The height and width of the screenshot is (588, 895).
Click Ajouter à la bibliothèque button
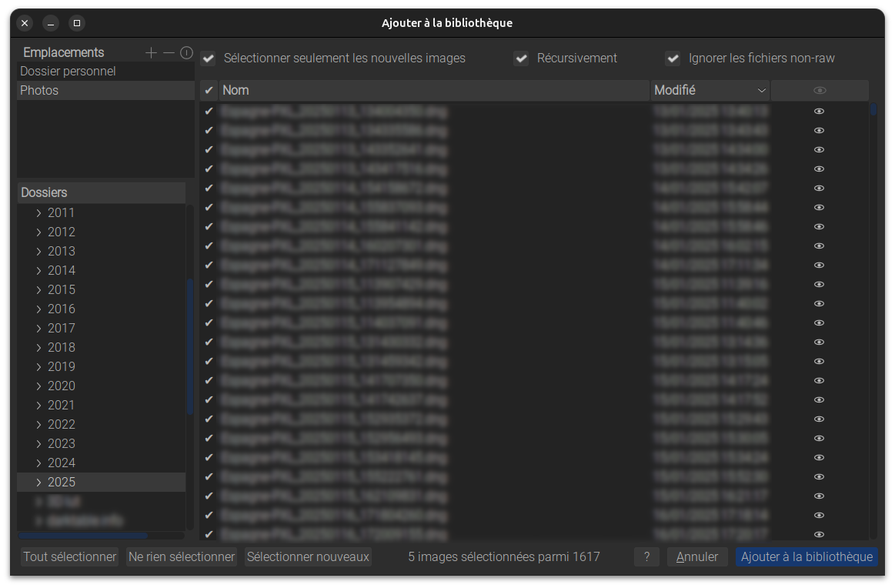[x=807, y=556]
